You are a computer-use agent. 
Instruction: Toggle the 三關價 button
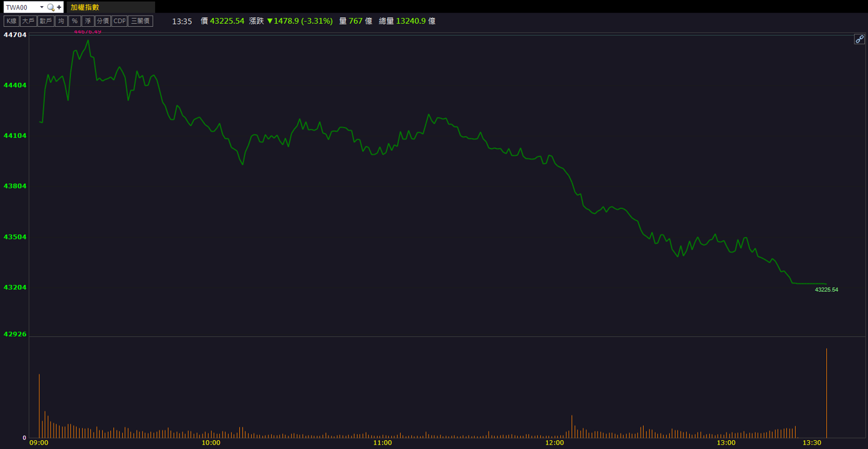pos(140,21)
